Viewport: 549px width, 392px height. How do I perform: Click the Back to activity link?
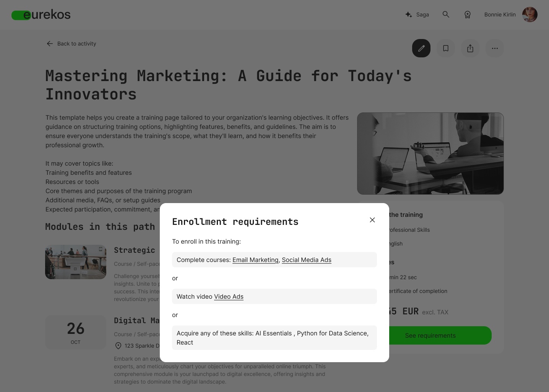click(77, 44)
